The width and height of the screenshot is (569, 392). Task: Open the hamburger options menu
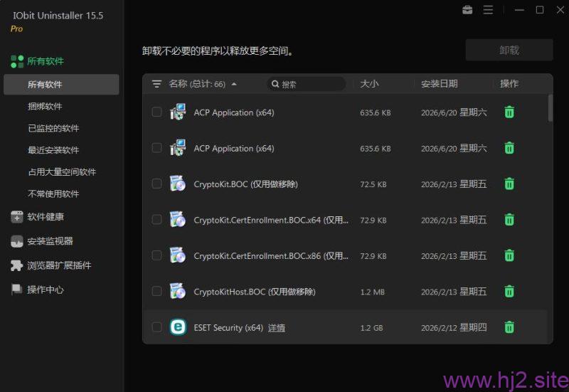[x=488, y=10]
